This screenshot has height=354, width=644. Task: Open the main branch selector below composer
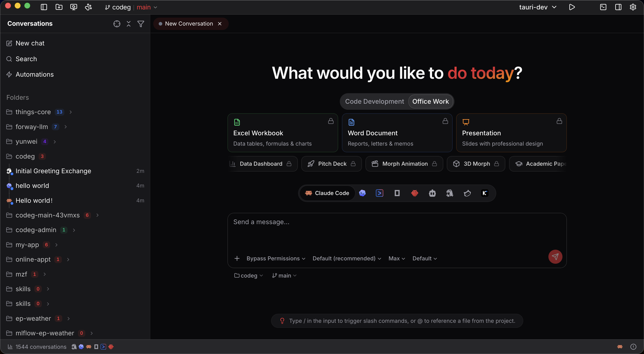tap(284, 276)
